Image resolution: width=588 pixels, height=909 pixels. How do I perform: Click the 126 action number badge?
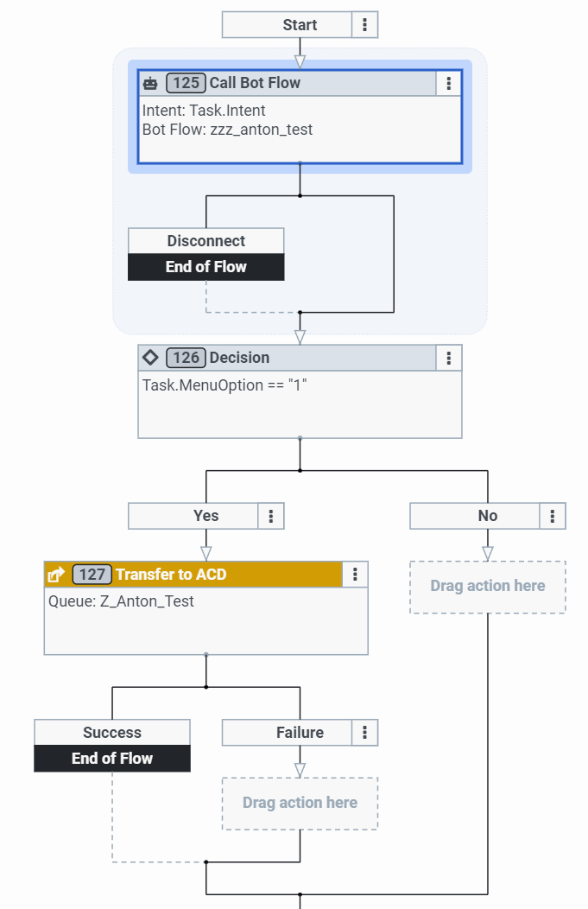[x=186, y=358]
